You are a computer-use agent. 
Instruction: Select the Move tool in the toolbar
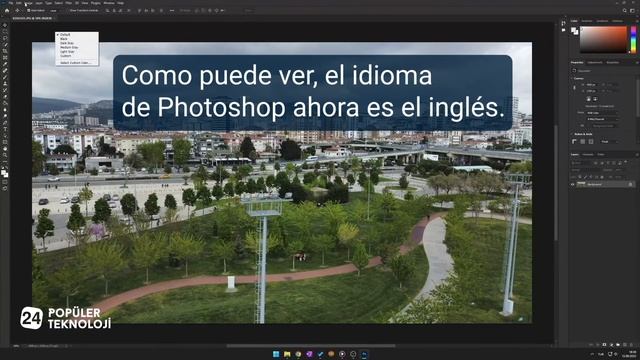pyautogui.click(x=5, y=25)
